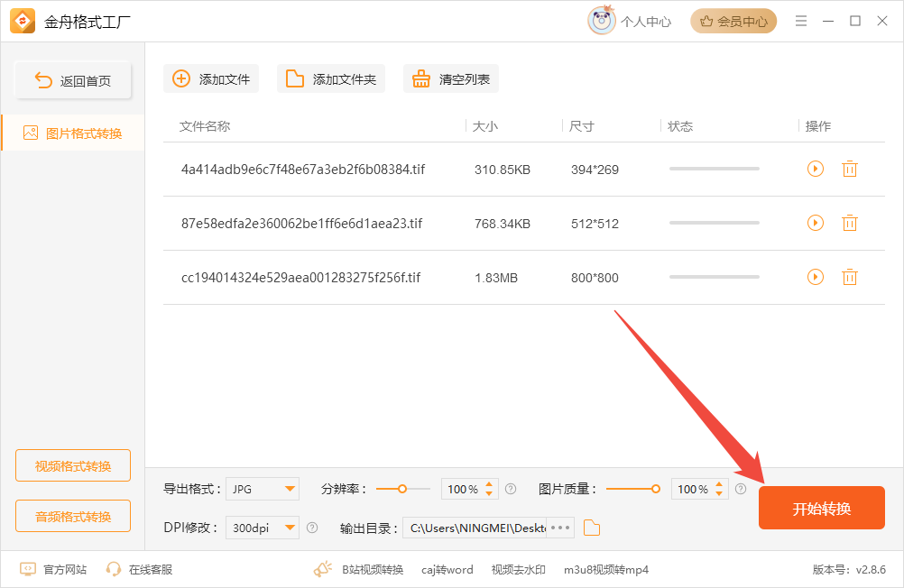Clear the list with 清空列表
Viewport: 904px width, 588px height.
pos(451,79)
